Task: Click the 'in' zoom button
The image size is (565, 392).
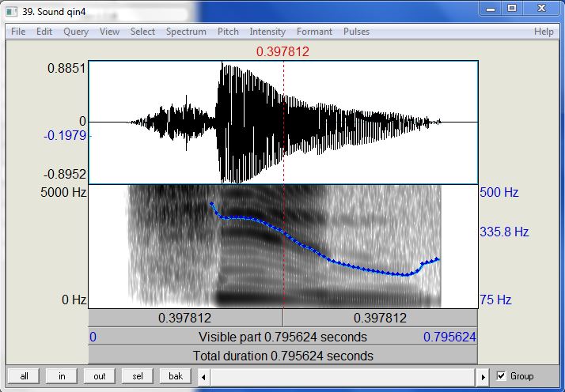Action: (62, 376)
